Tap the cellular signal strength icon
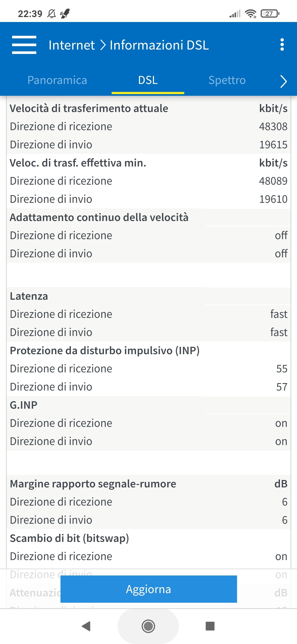The image size is (297, 644). (x=235, y=13)
